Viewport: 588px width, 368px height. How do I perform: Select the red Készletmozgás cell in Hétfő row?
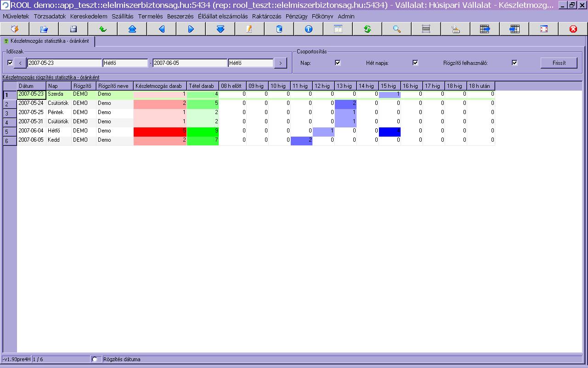(160, 132)
